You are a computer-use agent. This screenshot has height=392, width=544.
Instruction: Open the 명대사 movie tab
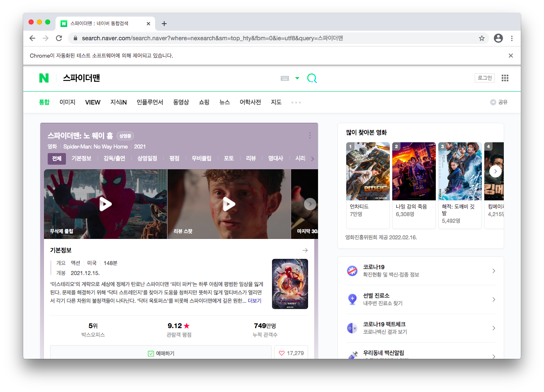coord(276,158)
